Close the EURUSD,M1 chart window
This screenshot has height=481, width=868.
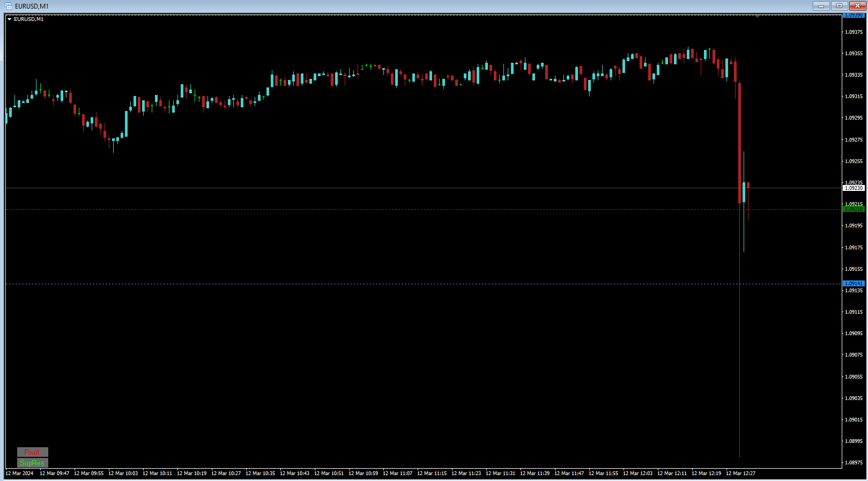[857, 6]
